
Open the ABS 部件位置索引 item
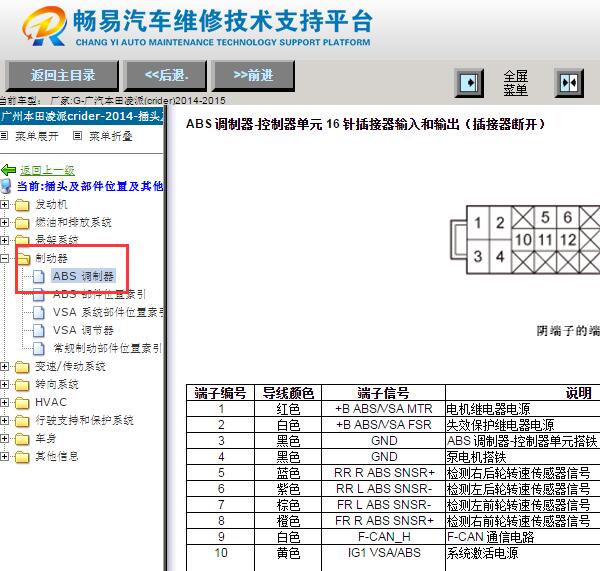(x=99, y=294)
